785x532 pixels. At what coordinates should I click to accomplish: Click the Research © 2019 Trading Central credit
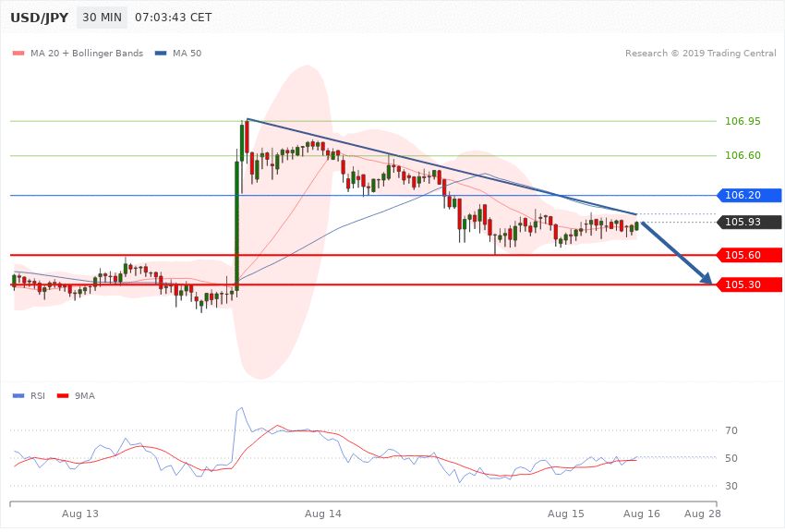click(700, 53)
